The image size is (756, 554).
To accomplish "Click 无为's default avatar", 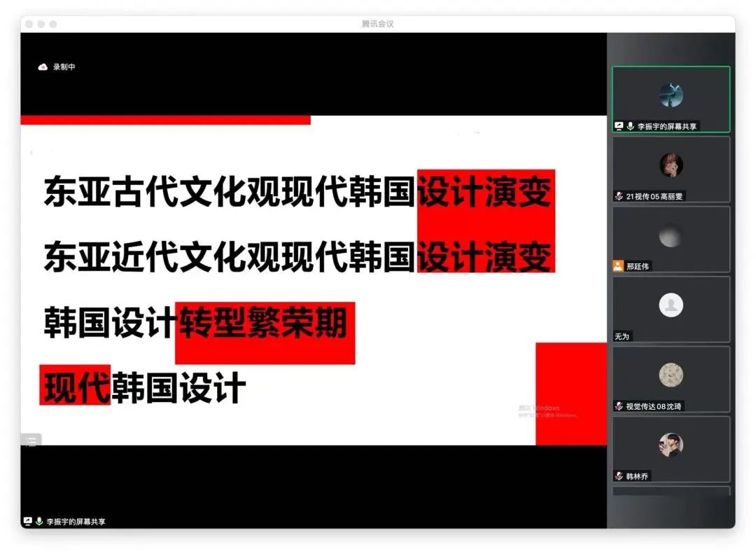I will 671,305.
